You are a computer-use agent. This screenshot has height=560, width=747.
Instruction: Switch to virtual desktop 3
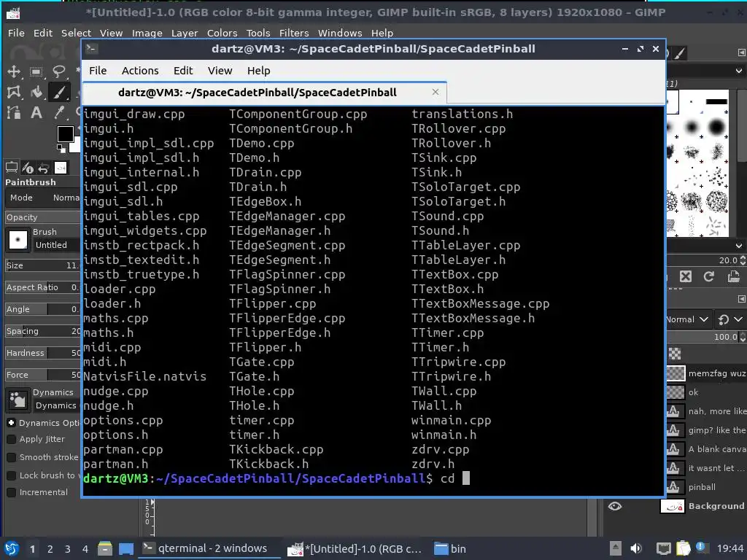(x=68, y=549)
